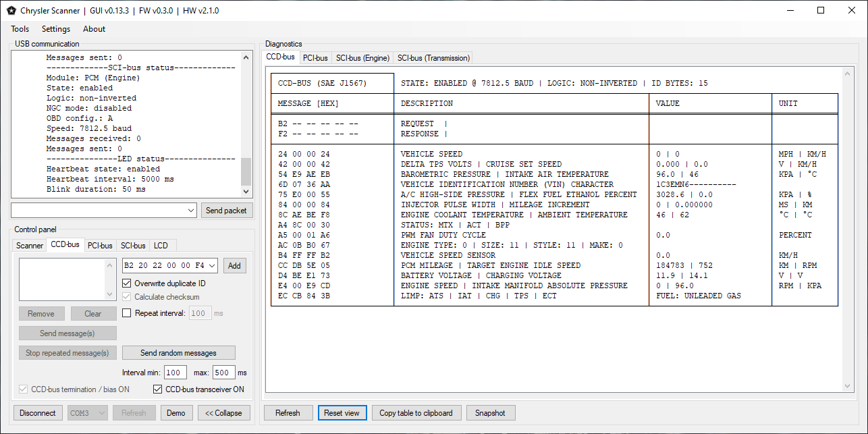Open the SCI-bus tab in Control panel
The image size is (868, 434).
[133, 246]
